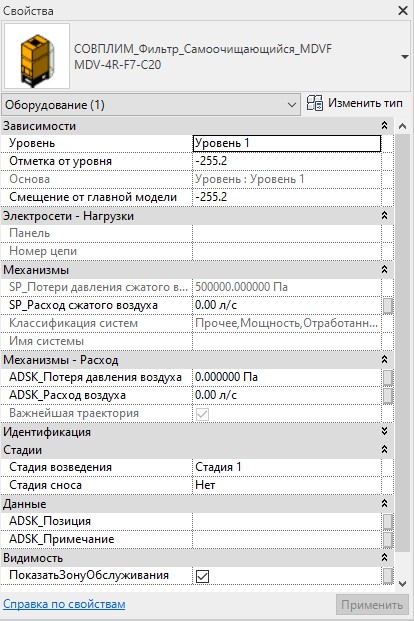Click the Применить button

[372, 605]
